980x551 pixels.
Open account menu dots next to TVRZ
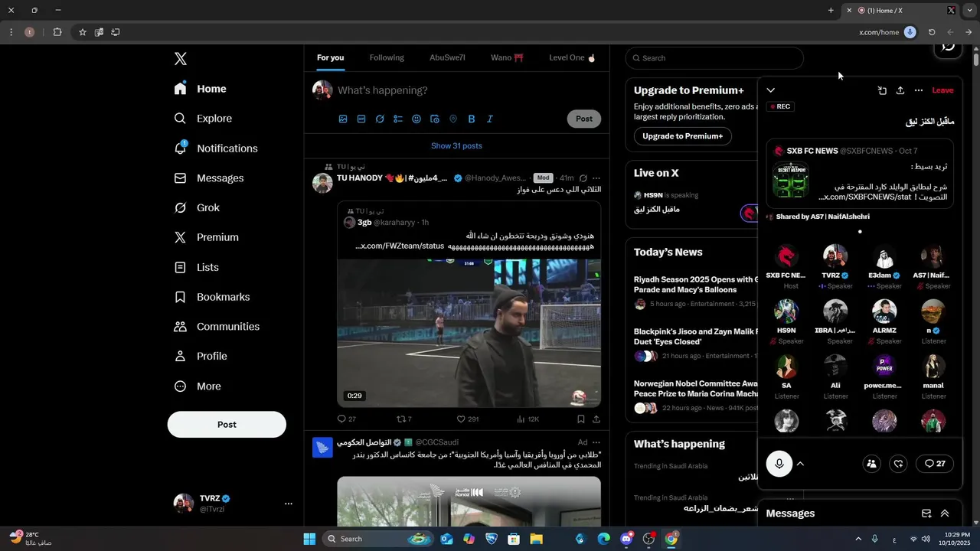[289, 504]
